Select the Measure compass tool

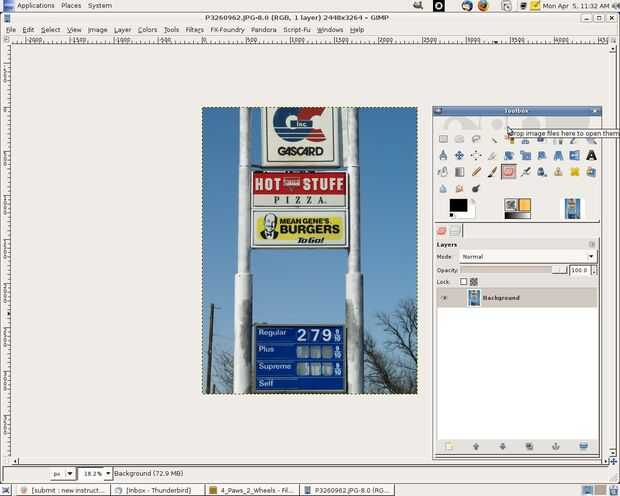point(443,155)
